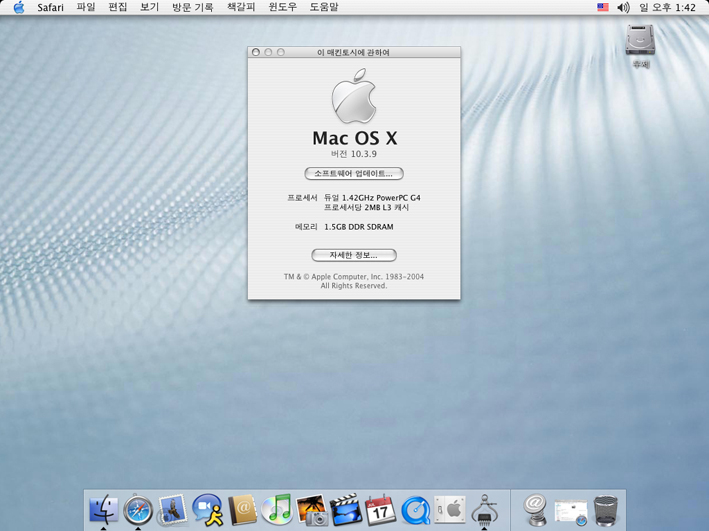This screenshot has height=531, width=709.
Task: Launch iChat from the Dock
Action: (207, 510)
